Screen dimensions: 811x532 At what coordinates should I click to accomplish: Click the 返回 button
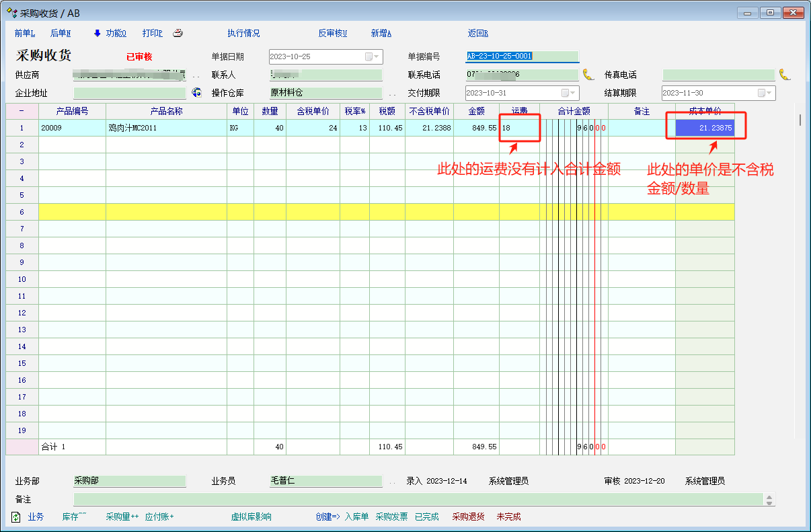tap(477, 34)
